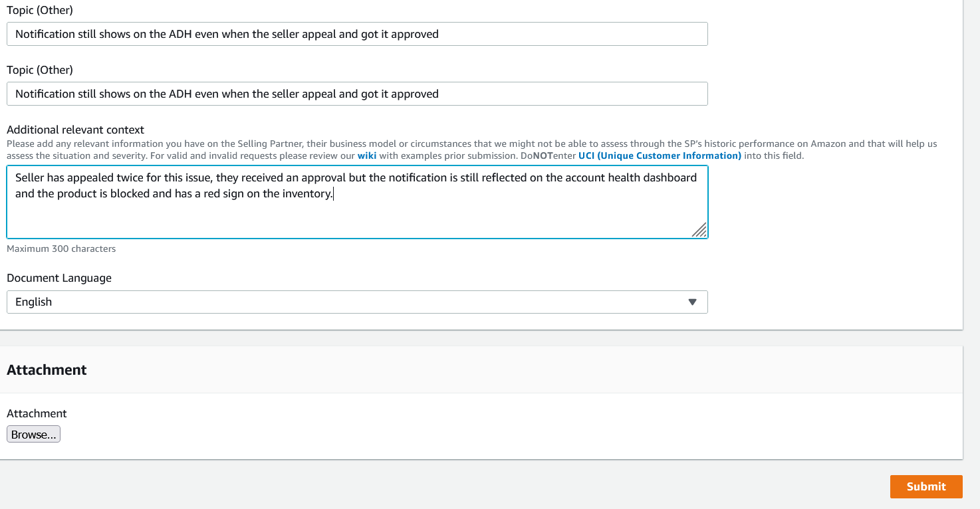This screenshot has width=980, height=509.
Task: Focus the second Topic (Other) text field
Action: coord(357,94)
